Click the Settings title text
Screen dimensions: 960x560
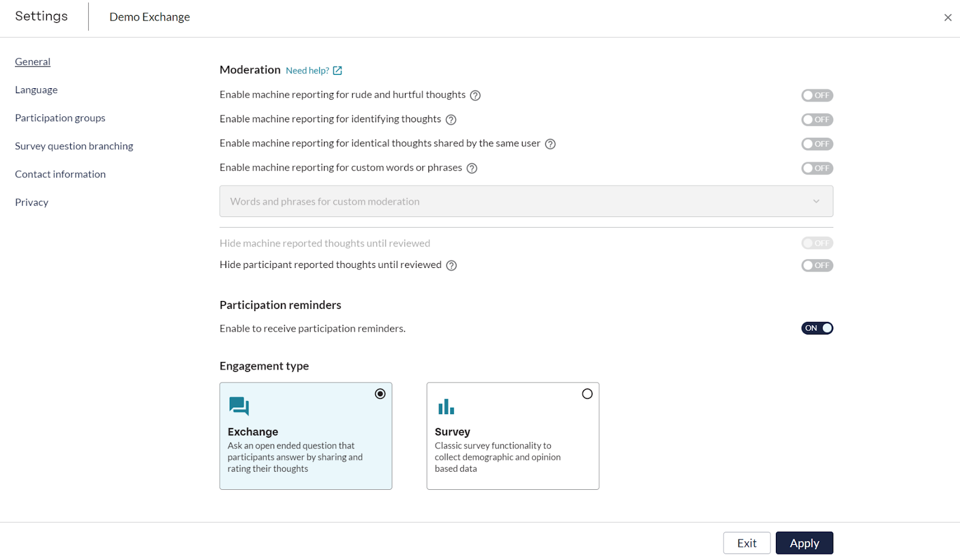[41, 16]
